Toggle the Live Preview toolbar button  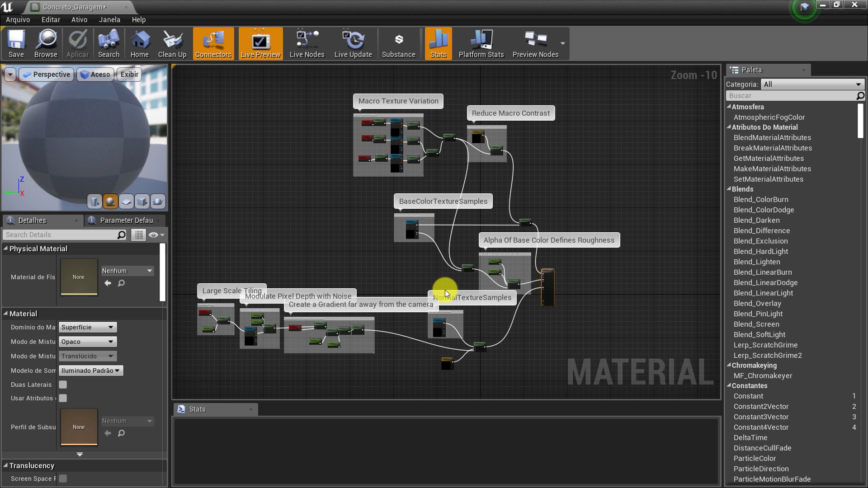pyautogui.click(x=260, y=43)
